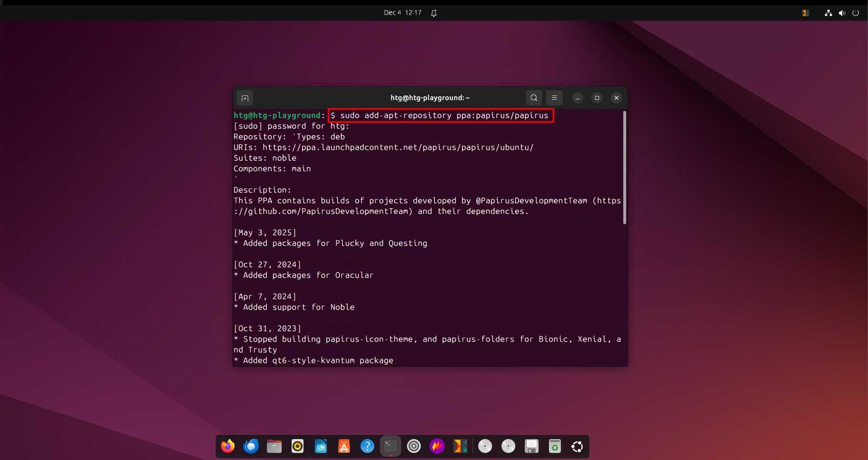Open disc icon beside orange-teal dock app
Screen dimensions: 868x460
(485, 446)
